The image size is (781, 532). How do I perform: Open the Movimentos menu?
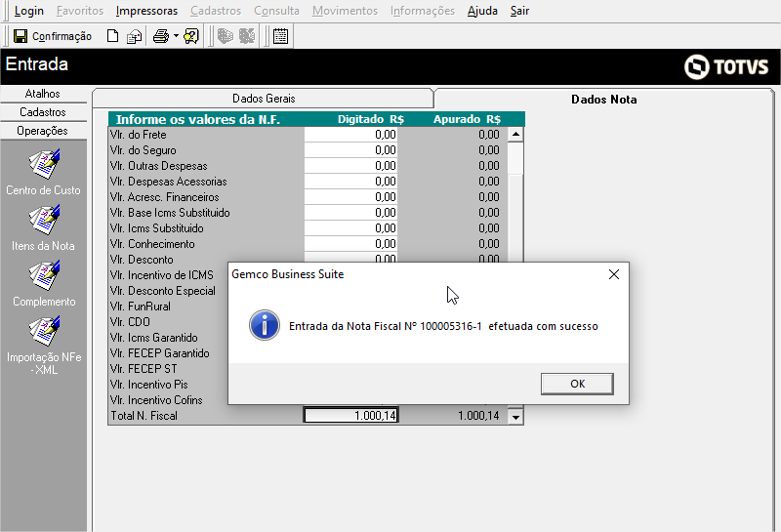coord(346,11)
